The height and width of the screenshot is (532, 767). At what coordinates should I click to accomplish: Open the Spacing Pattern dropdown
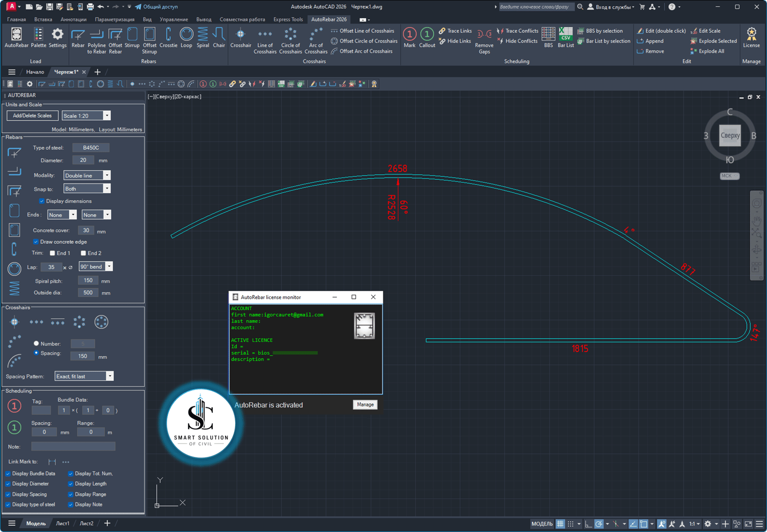pos(84,376)
